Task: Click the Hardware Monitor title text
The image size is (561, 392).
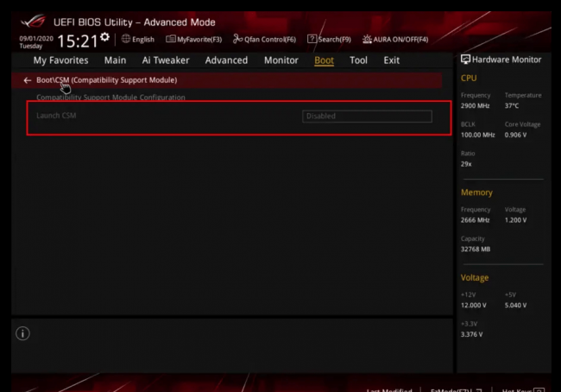Action: click(x=507, y=60)
